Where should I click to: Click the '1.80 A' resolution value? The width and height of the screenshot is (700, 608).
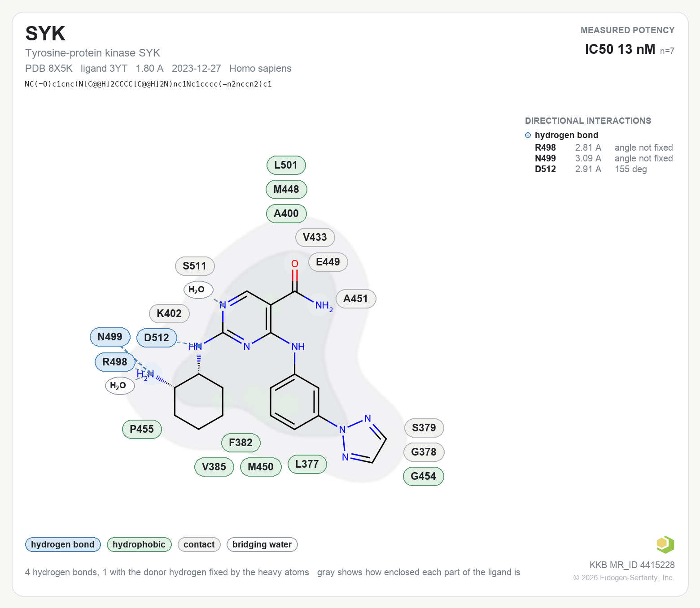(x=150, y=68)
